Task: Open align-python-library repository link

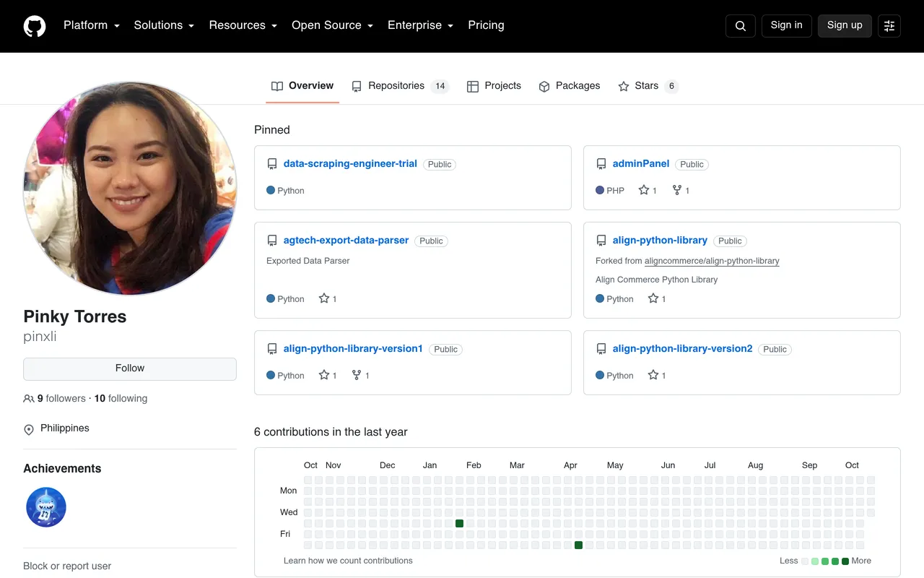Action: [660, 241]
